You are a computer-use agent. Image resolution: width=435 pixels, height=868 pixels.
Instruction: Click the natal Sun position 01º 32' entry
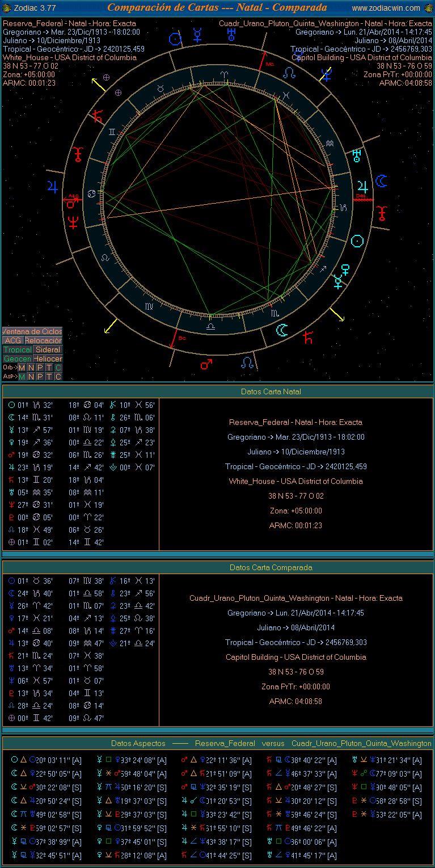[31, 405]
